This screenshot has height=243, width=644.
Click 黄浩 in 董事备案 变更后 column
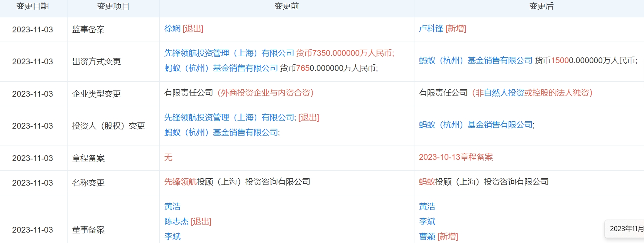(427, 206)
